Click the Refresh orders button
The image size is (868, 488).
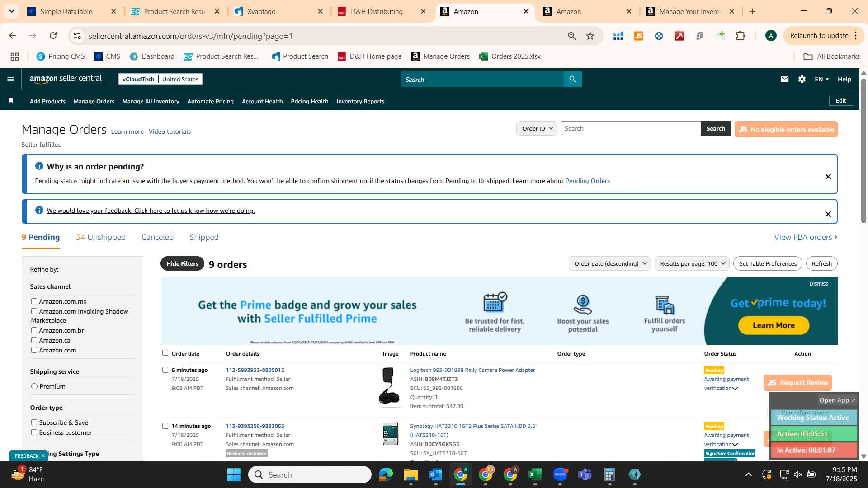tap(821, 263)
